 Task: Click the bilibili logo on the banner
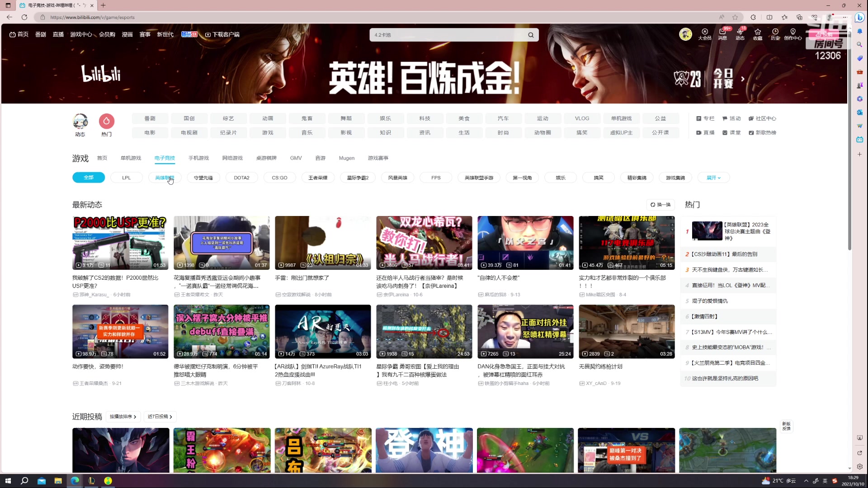[101, 74]
